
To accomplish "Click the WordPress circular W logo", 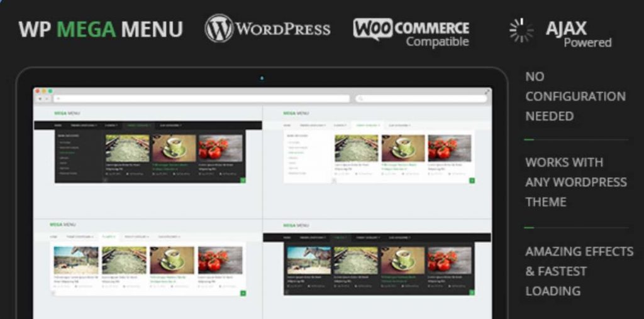I will pos(219,28).
